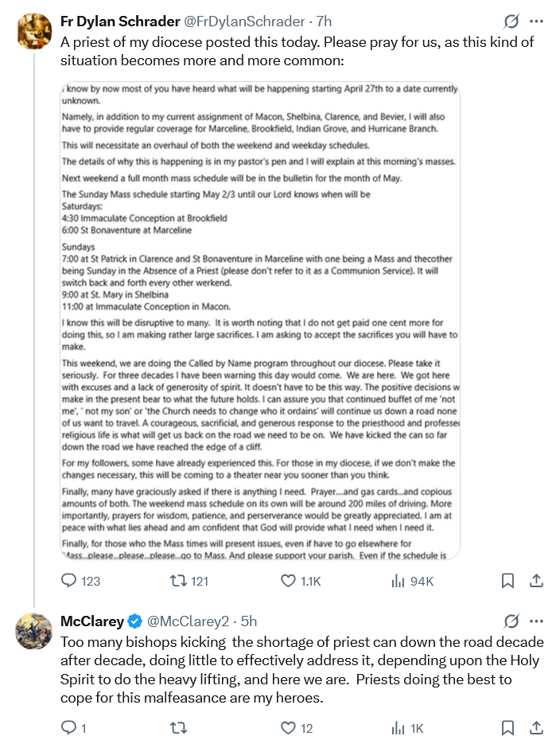Repost Fr Dylan Schrader's post

pos(179,581)
